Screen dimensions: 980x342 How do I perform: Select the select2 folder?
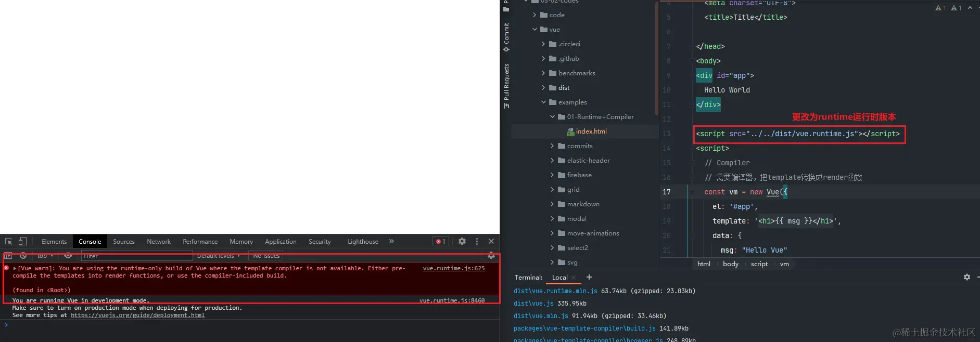577,248
